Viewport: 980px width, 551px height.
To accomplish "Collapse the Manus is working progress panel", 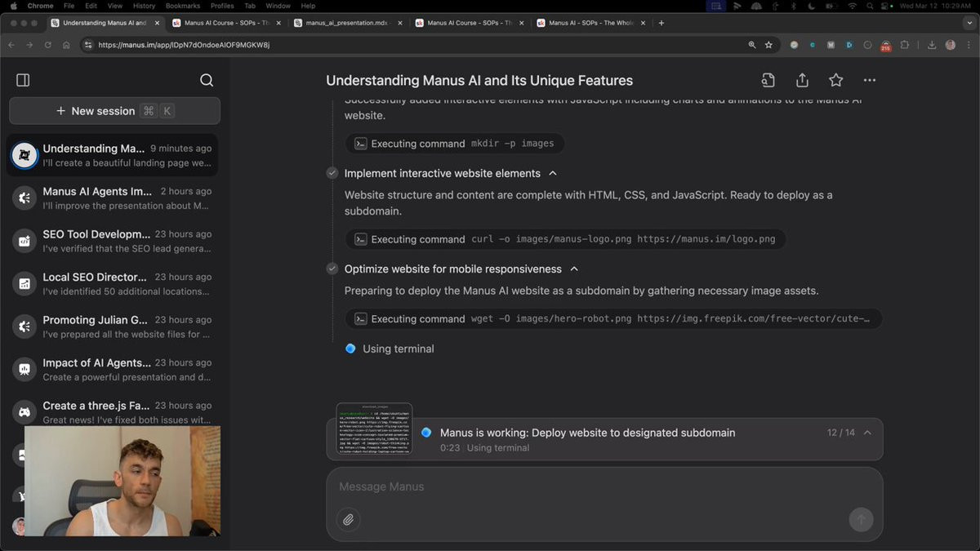I will click(867, 433).
